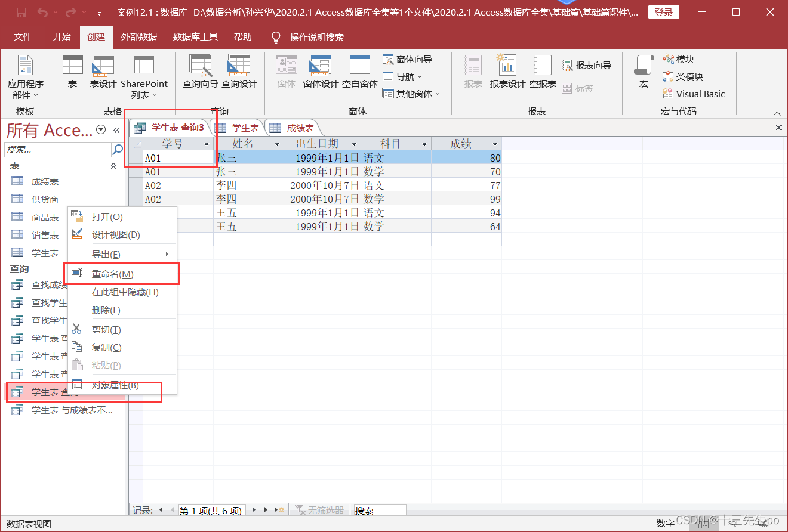
Task: Launch the Report Wizard (报表向导)
Action: pyautogui.click(x=587, y=65)
